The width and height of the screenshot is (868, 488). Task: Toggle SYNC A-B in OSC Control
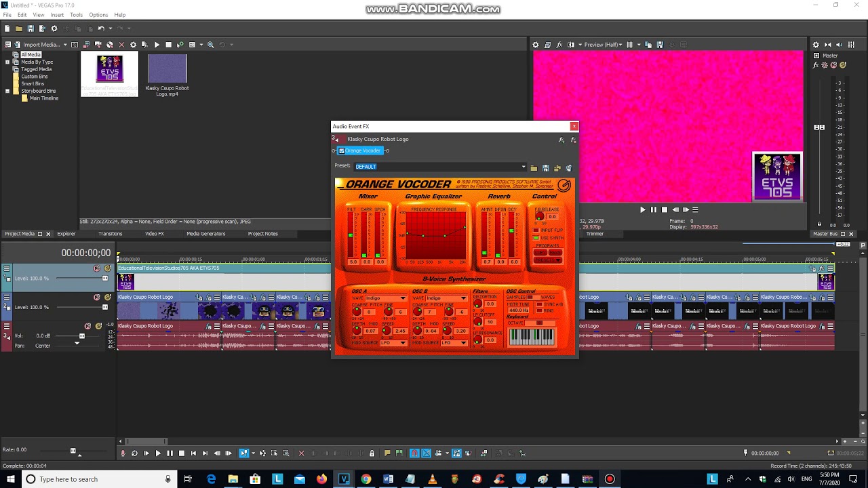[540, 304]
